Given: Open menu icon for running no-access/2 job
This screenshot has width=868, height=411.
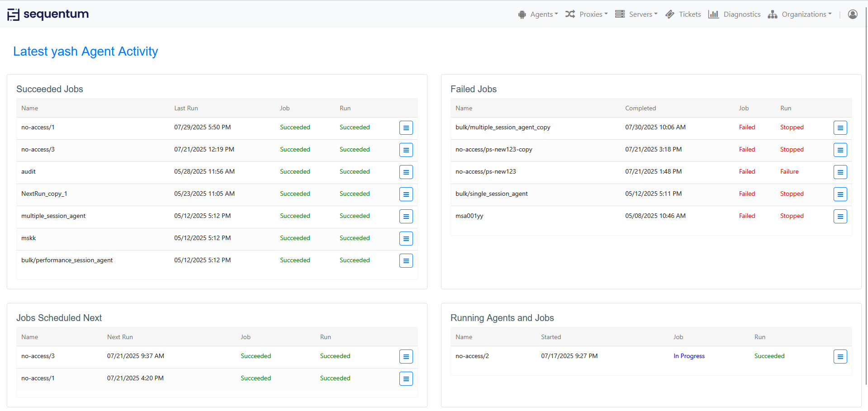Looking at the screenshot, I should 840,357.
